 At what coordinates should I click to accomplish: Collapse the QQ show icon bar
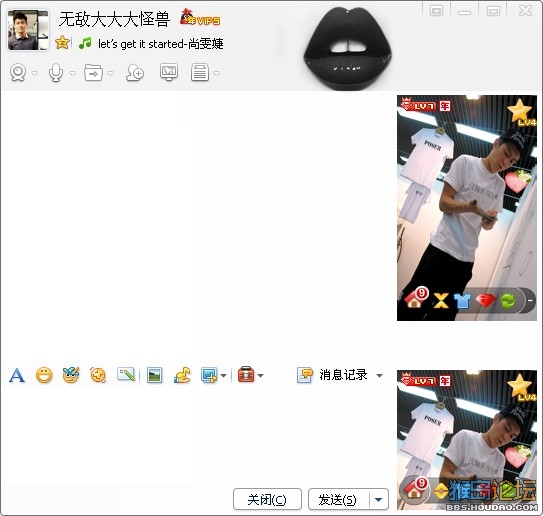[x=530, y=301]
